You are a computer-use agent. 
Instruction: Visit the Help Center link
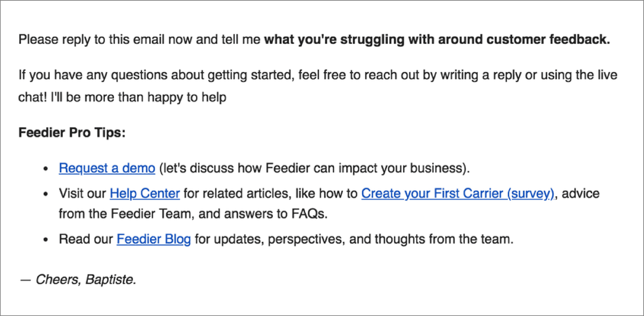point(145,194)
